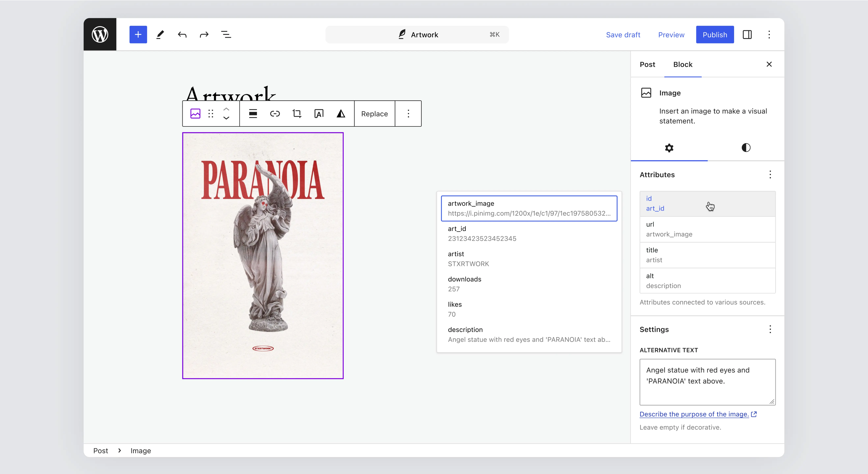Switch to the Block tab

tap(683, 64)
